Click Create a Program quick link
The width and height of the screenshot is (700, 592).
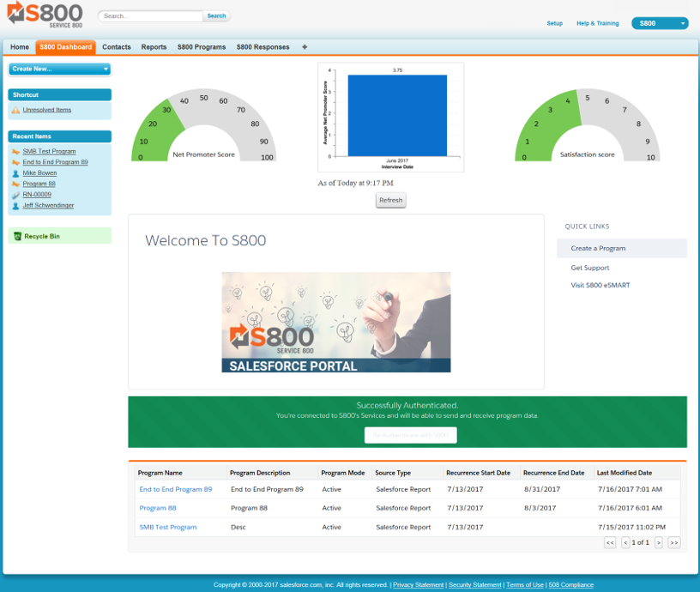598,248
